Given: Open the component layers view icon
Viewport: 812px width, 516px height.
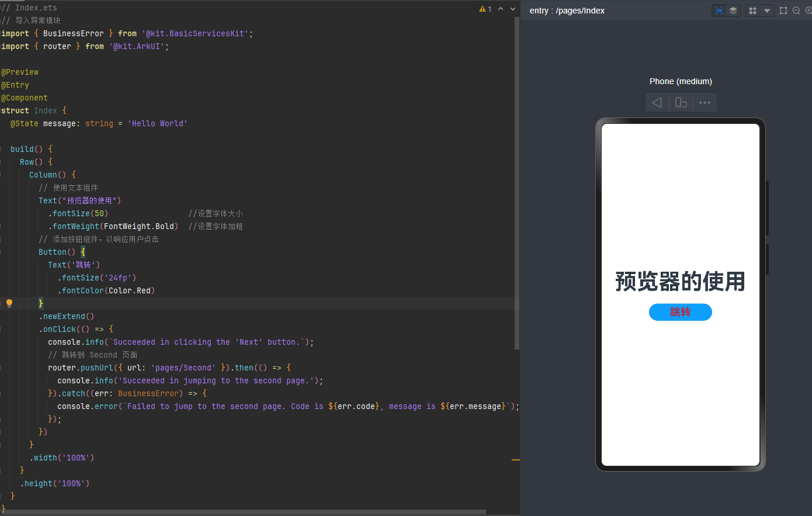Looking at the screenshot, I should point(733,11).
